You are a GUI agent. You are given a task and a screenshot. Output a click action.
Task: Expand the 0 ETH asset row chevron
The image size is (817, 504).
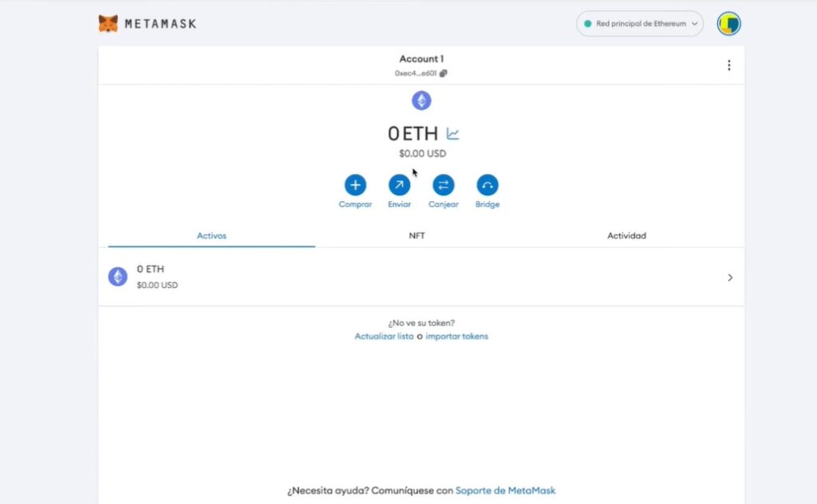click(730, 278)
